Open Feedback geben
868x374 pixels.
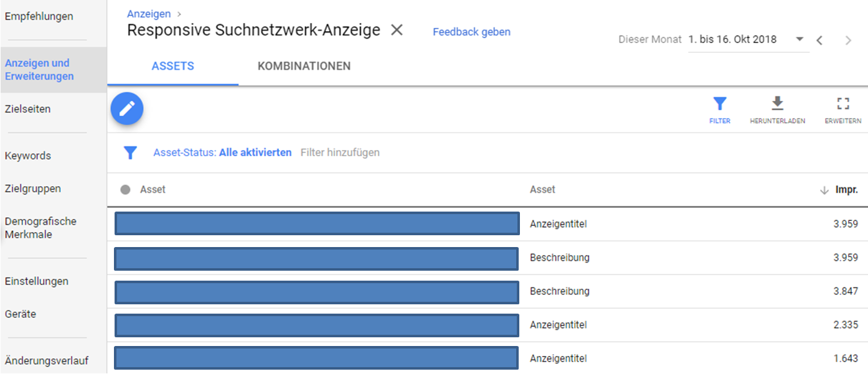[471, 32]
